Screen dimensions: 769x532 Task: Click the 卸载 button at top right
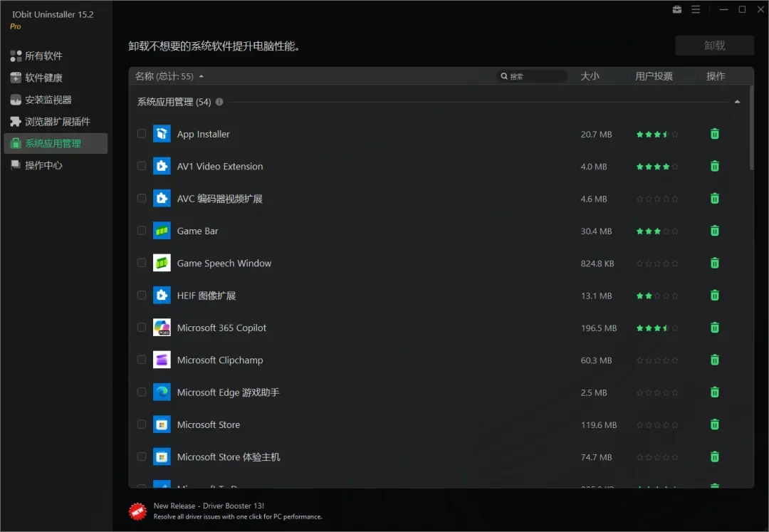pyautogui.click(x=715, y=46)
